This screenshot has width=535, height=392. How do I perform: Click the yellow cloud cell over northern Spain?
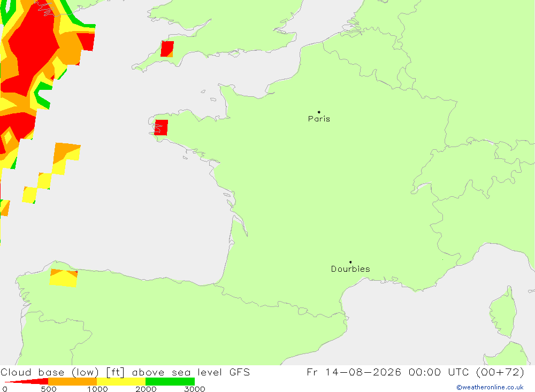[x=64, y=278]
